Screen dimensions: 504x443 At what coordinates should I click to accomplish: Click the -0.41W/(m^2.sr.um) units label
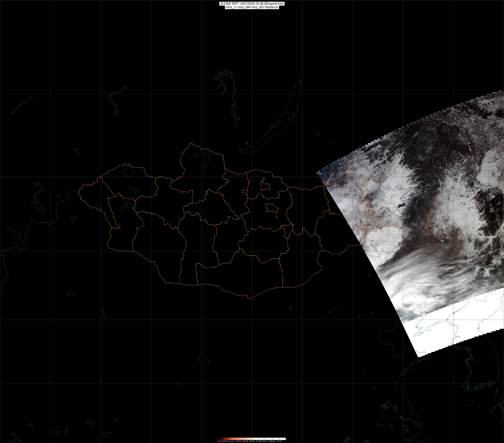click(x=226, y=441)
